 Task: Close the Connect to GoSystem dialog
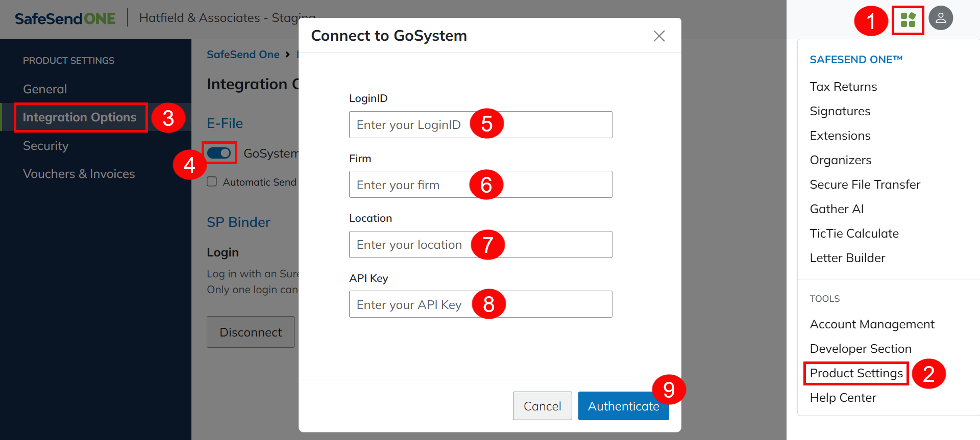[659, 36]
